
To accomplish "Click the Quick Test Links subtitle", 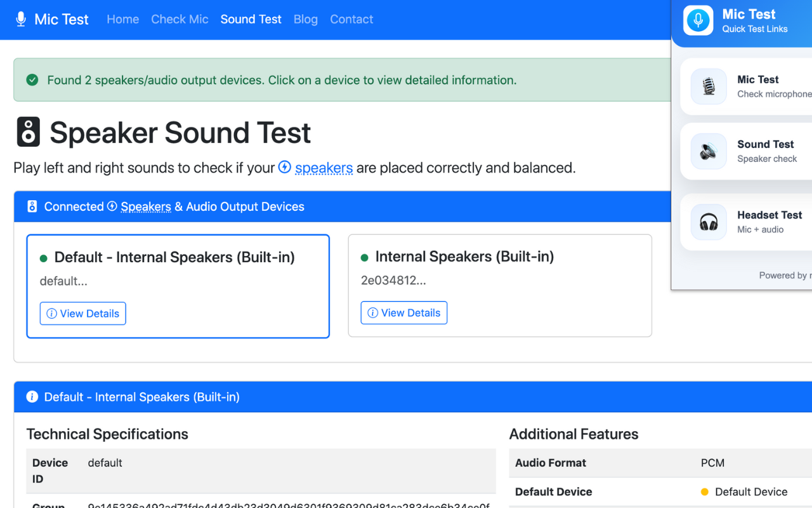I will click(755, 29).
